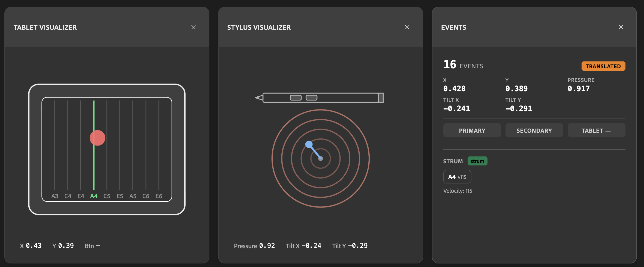Close the Events panel
The width and height of the screenshot is (644, 267).
click(x=621, y=27)
